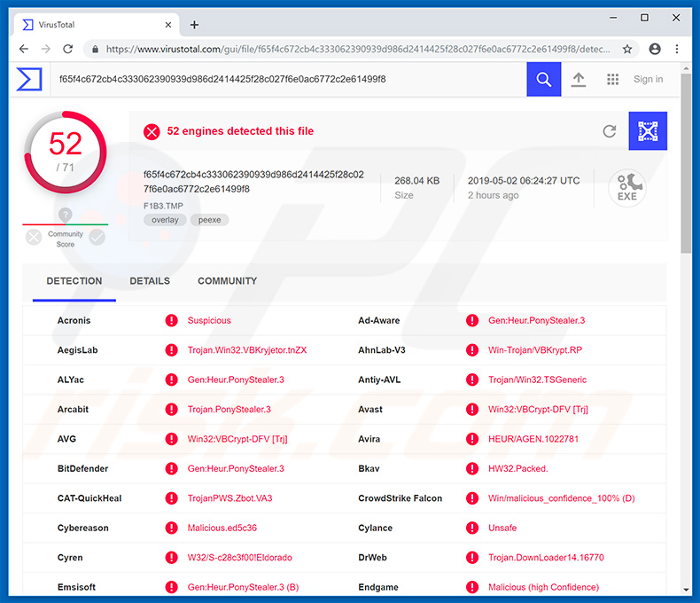The height and width of the screenshot is (603, 700).
Task: Click the overlay tag
Action: 165,220
